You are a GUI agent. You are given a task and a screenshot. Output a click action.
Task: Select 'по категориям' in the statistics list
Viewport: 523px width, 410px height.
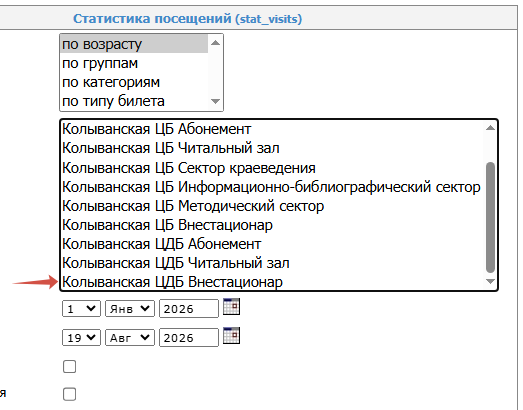pyautogui.click(x=134, y=82)
